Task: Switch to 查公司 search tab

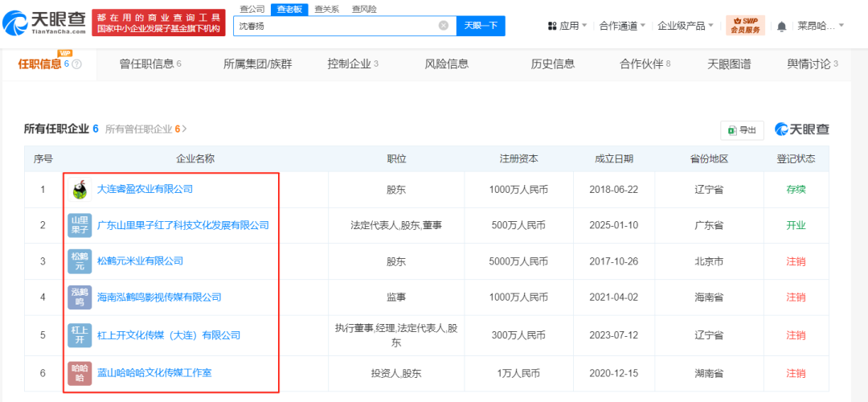Action: pos(252,9)
